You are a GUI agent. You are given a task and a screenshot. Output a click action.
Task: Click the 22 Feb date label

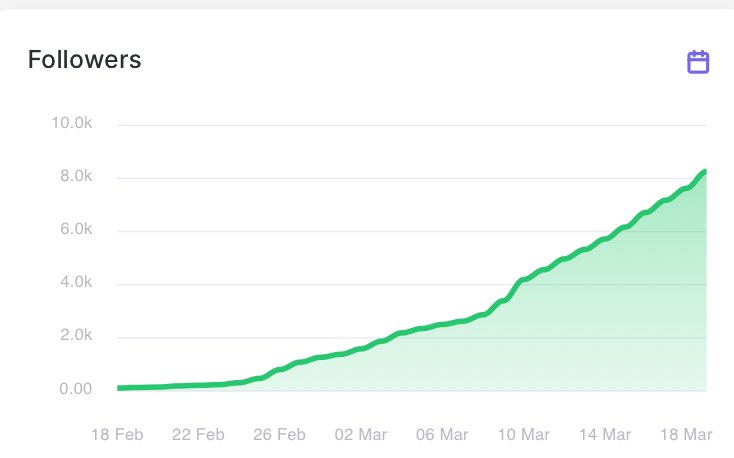tap(198, 435)
